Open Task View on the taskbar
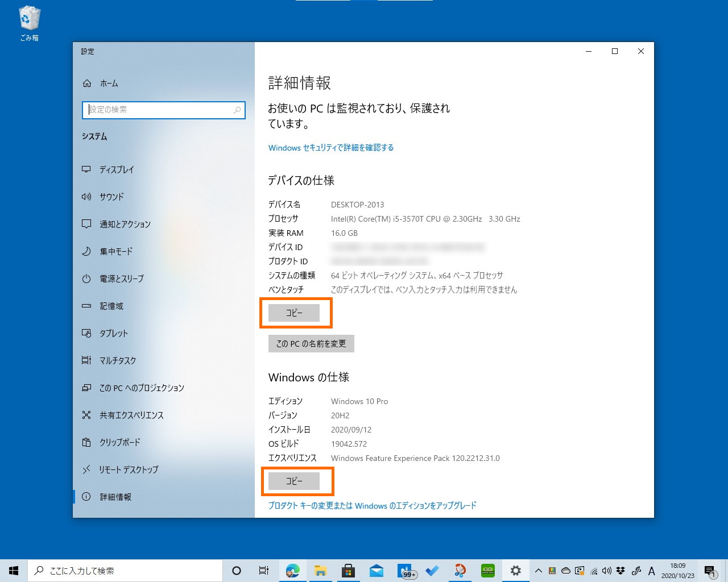This screenshot has width=728, height=582. pos(264,571)
